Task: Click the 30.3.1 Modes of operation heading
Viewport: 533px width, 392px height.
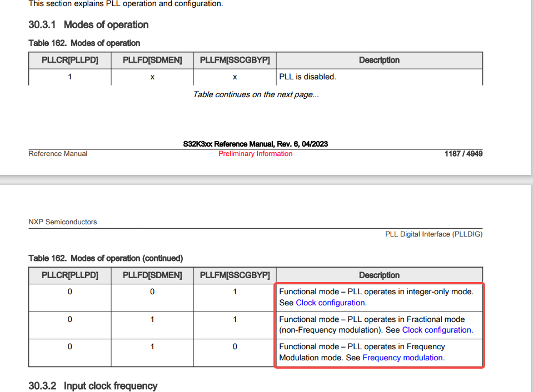Action: [88, 25]
